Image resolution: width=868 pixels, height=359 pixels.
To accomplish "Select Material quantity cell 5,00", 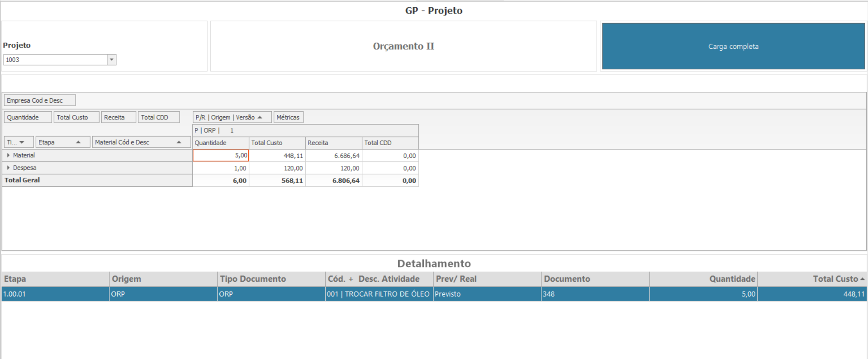I will pos(221,156).
